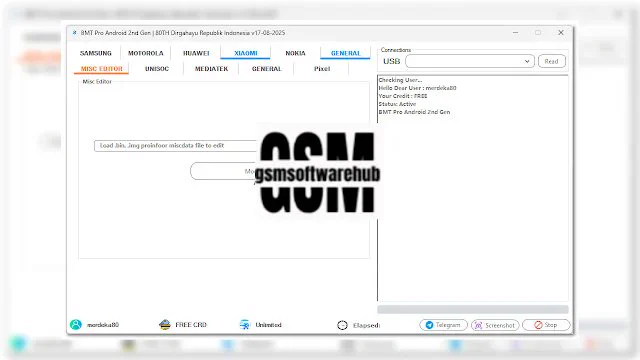The image size is (640, 360).
Task: Select the top-row GENERAL tab
Action: pyautogui.click(x=346, y=53)
